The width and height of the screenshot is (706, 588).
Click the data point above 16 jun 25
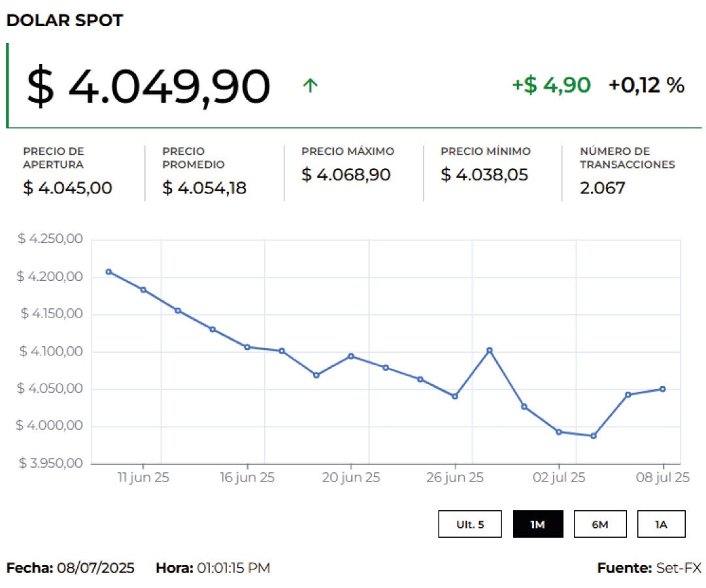pyautogui.click(x=247, y=347)
